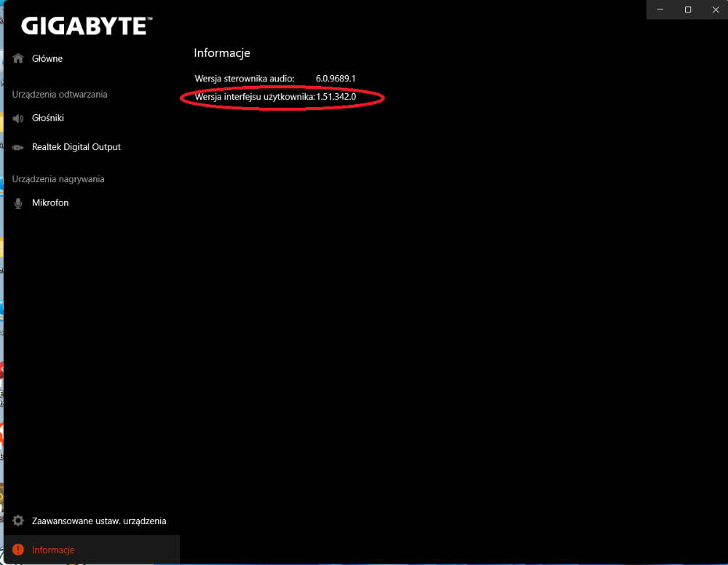
Task: Click the UI version 1.51.342.0 value
Action: [336, 96]
